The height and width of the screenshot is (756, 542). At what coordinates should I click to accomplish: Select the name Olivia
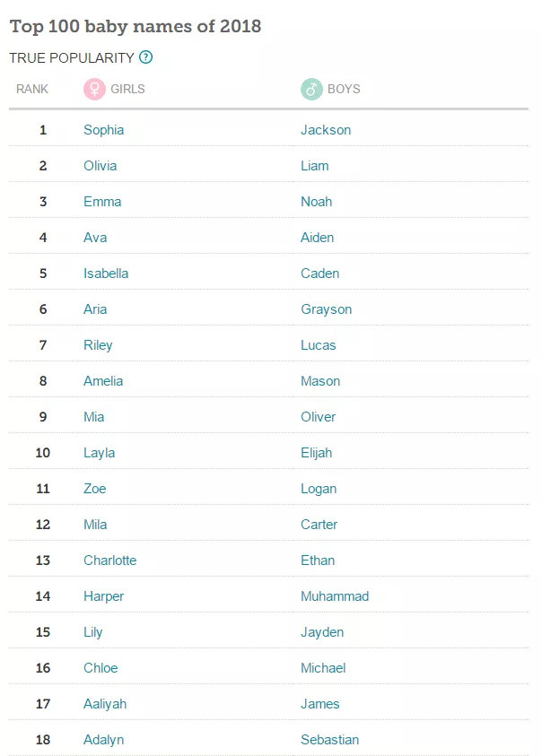tap(100, 166)
